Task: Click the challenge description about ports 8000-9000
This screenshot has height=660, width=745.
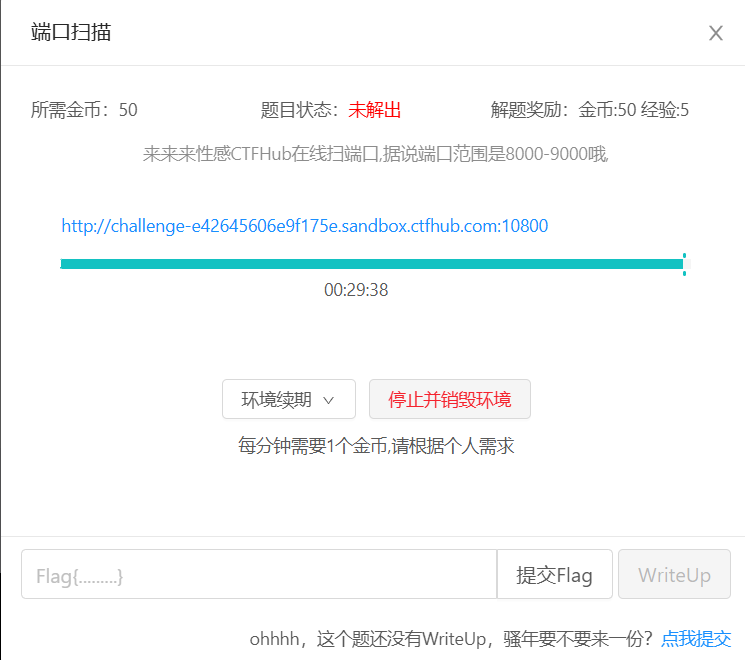Action: pos(375,154)
